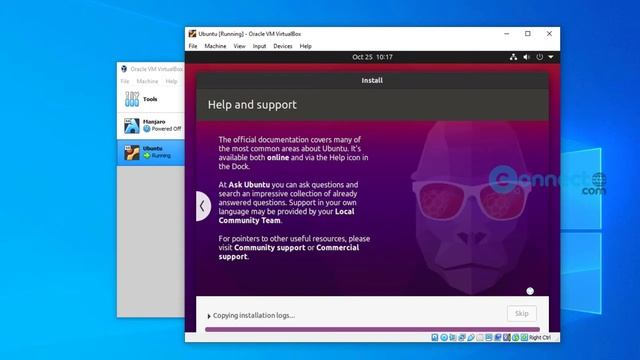Click the USB devices indicator icon
The image size is (640, 360).
(x=471, y=338)
